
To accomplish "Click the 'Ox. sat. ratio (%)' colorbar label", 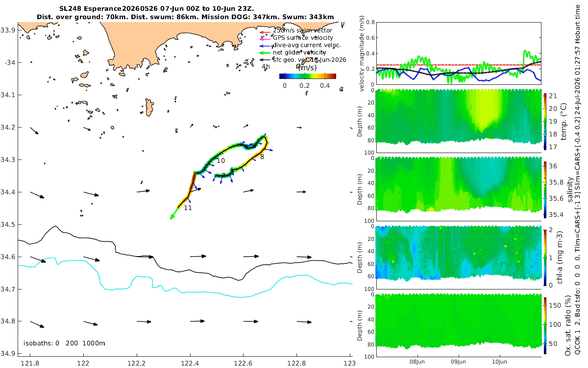I will click(568, 325).
